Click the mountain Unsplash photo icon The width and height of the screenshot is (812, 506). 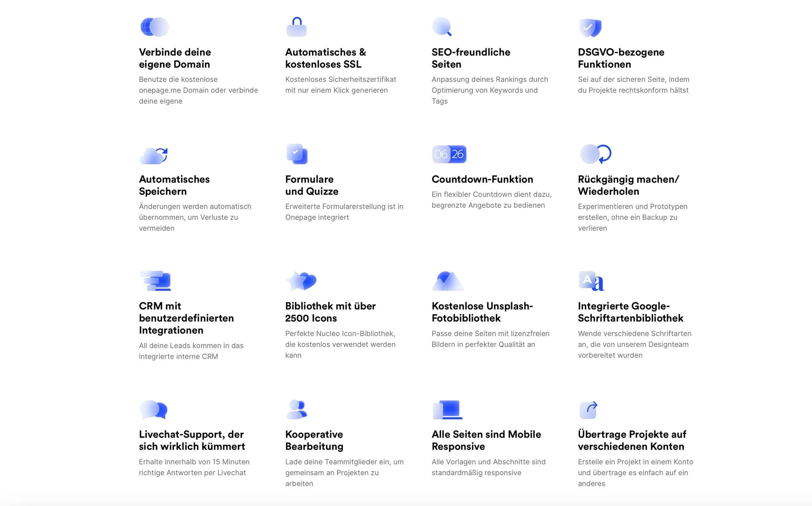pyautogui.click(x=448, y=281)
